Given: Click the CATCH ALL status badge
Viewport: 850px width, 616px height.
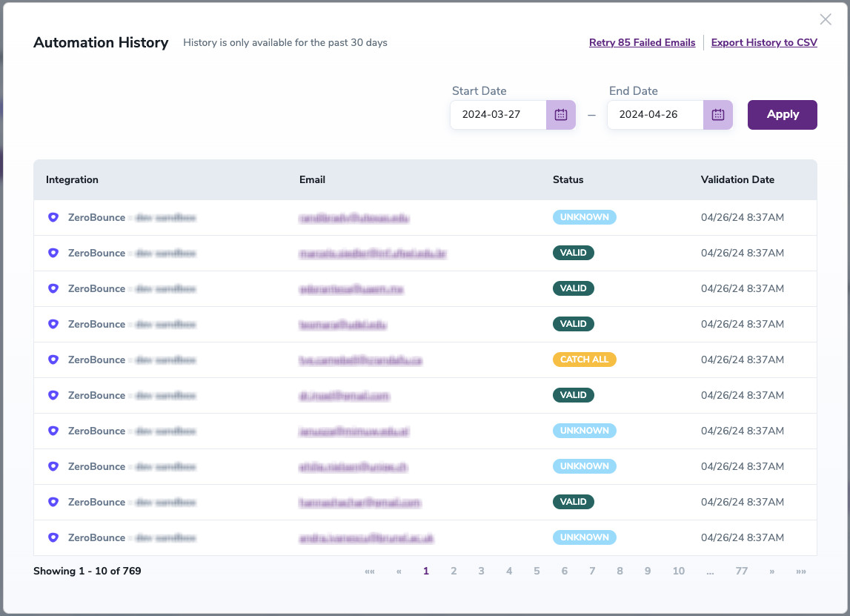Looking at the screenshot, I should (584, 360).
